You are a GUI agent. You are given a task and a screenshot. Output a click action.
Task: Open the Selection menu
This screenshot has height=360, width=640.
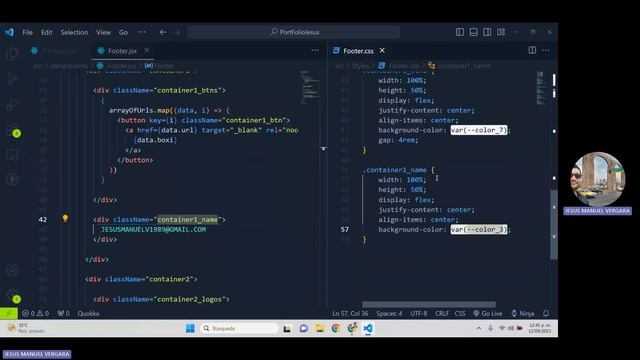click(74, 32)
